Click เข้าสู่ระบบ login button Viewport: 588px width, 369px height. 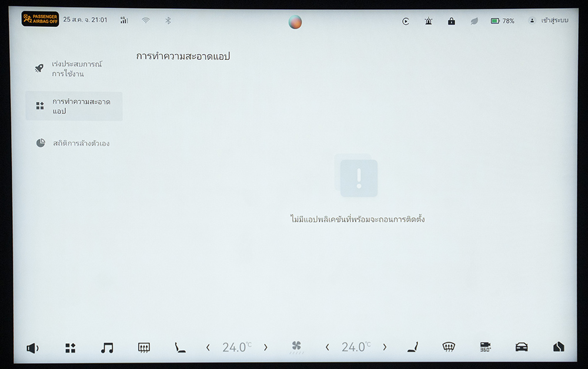tap(549, 21)
